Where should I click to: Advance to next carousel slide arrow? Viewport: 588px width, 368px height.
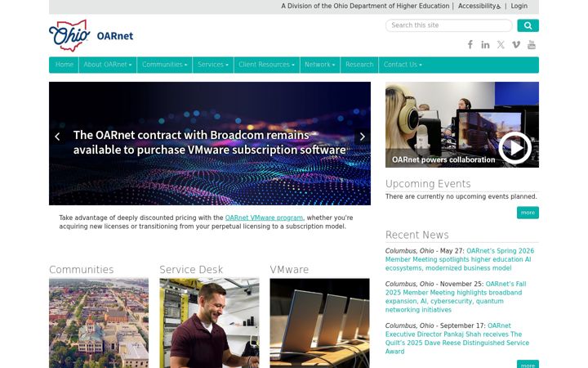pyautogui.click(x=362, y=137)
